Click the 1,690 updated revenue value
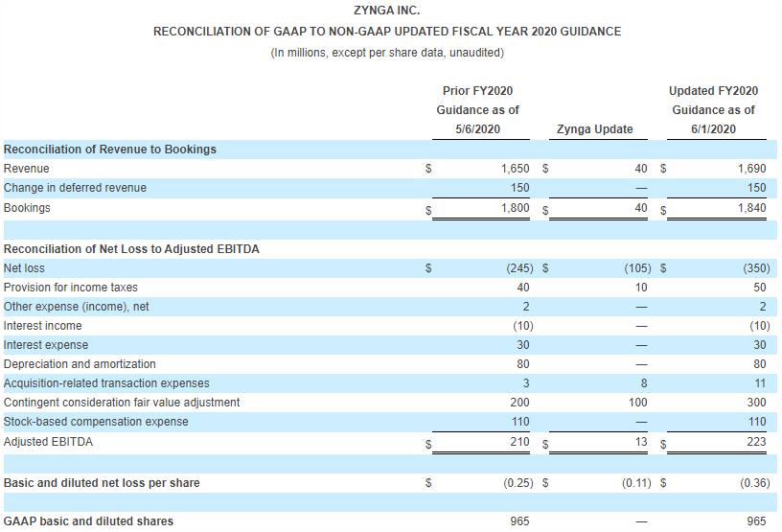Screen dimensions: 782x532 coord(752,169)
